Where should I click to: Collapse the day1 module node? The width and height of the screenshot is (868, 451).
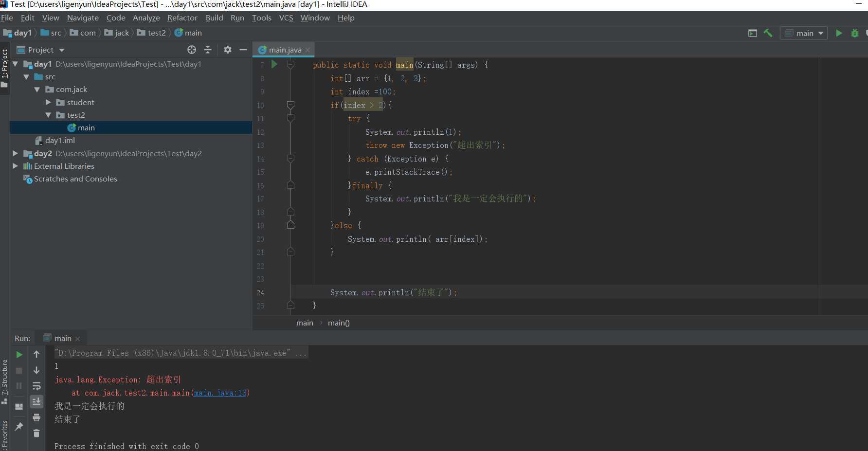click(x=15, y=64)
